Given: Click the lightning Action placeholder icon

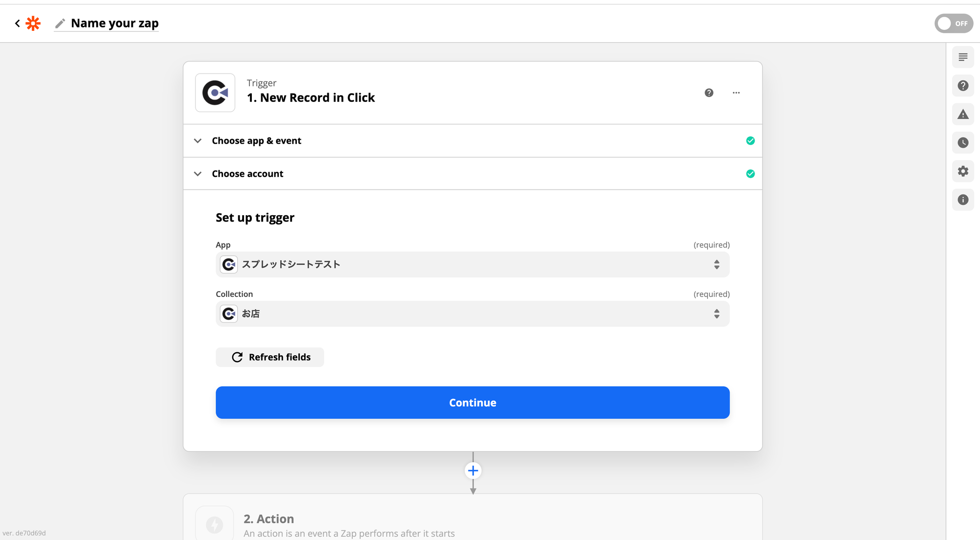Looking at the screenshot, I should pos(215,524).
